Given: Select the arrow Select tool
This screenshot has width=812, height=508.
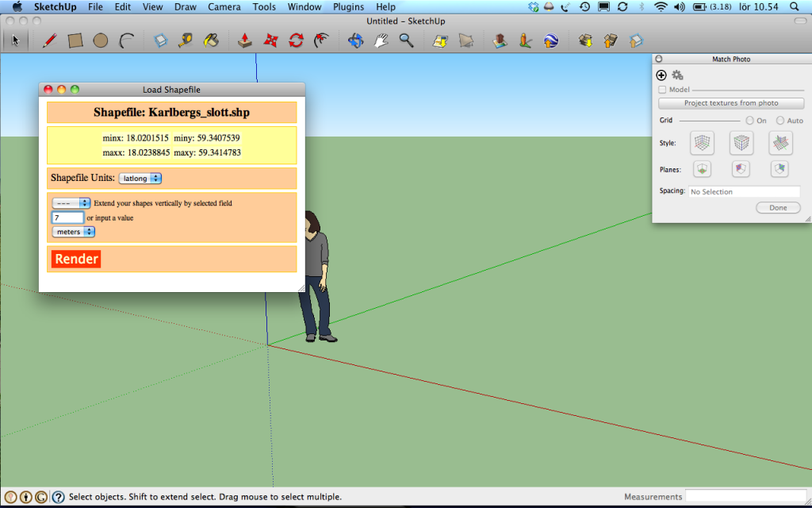Looking at the screenshot, I should pos(16,40).
